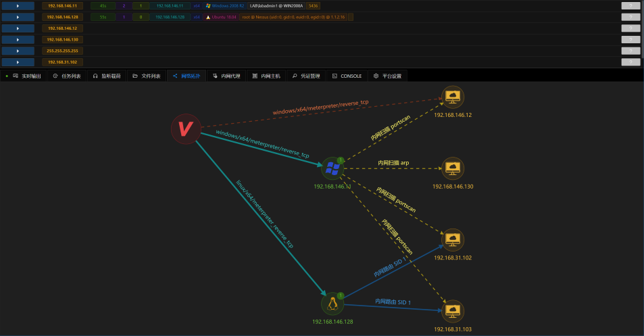The height and width of the screenshot is (336, 644).
Task: Expand the 192.168.146.11 host row arrow
Action: click(18, 5)
